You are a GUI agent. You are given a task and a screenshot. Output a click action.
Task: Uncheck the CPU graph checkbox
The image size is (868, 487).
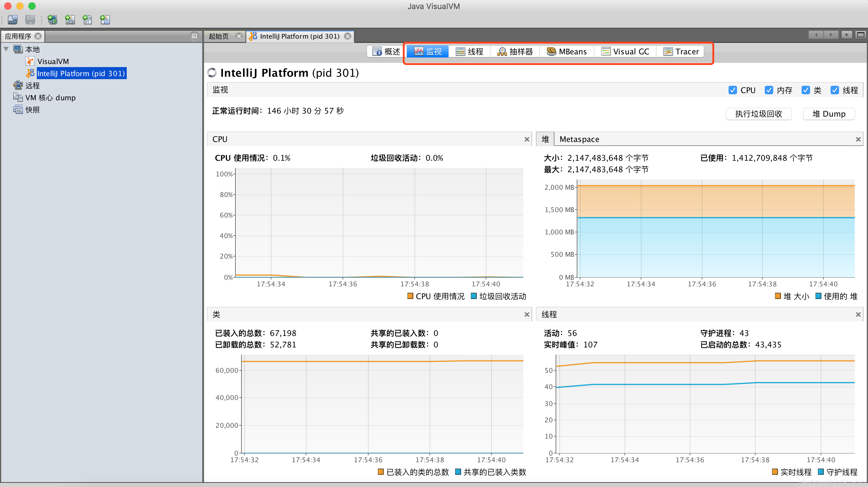pyautogui.click(x=732, y=90)
